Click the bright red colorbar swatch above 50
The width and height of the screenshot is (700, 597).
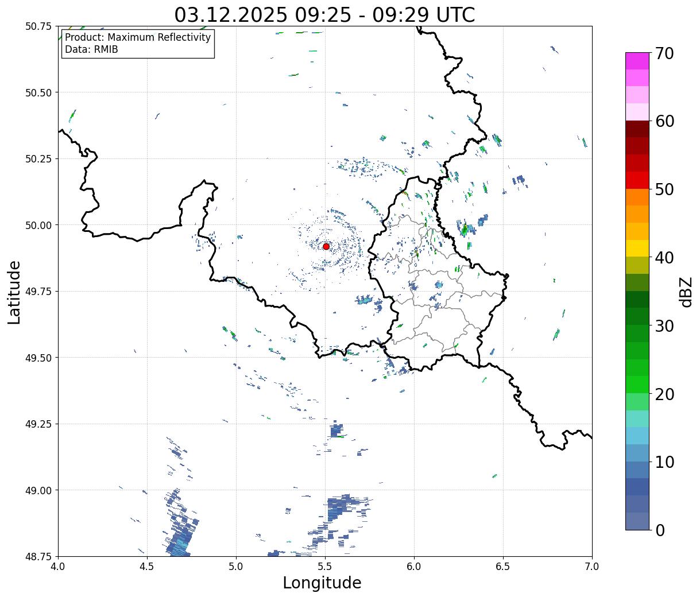(x=637, y=180)
